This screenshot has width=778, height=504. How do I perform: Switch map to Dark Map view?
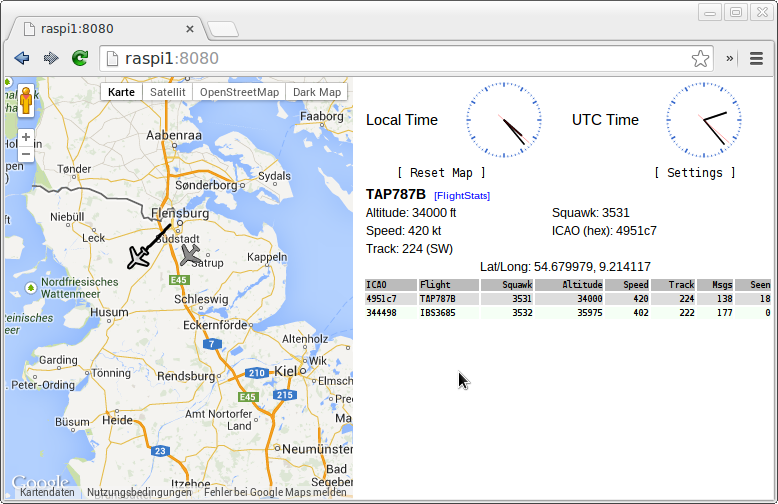tap(317, 92)
